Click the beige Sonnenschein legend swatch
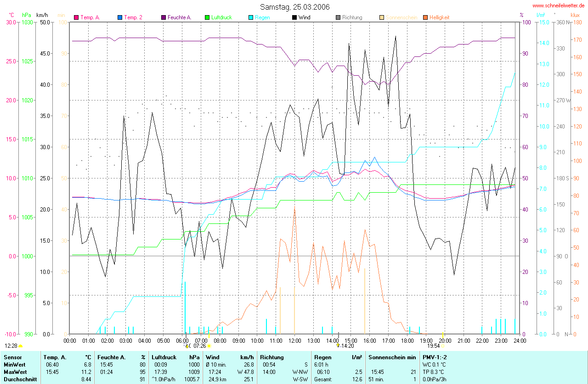The image size is (588, 384). click(382, 17)
